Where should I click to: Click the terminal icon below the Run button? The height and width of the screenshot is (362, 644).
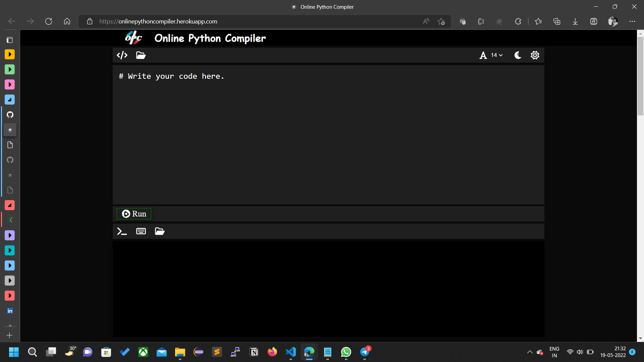tap(121, 231)
